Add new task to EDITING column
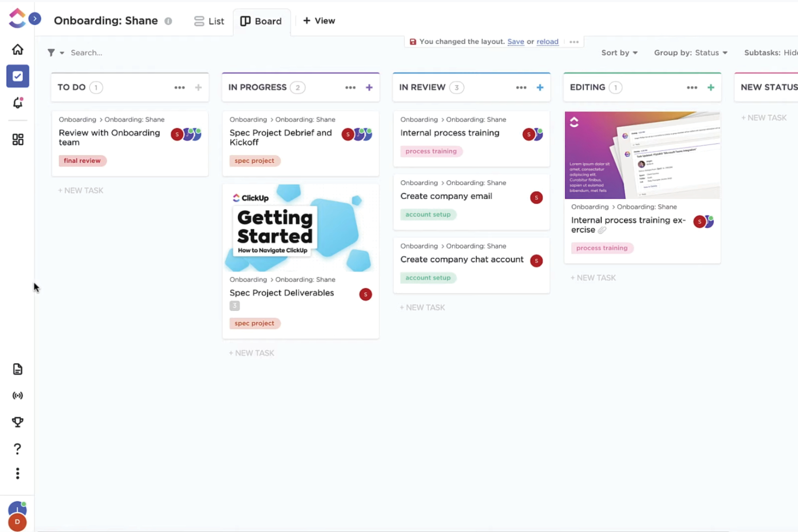 [x=592, y=277]
